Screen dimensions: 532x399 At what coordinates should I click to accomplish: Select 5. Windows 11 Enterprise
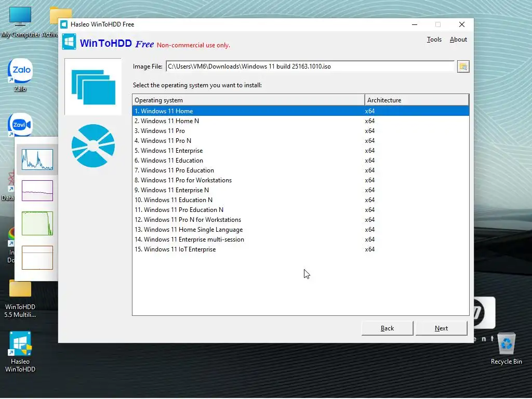pyautogui.click(x=301, y=150)
